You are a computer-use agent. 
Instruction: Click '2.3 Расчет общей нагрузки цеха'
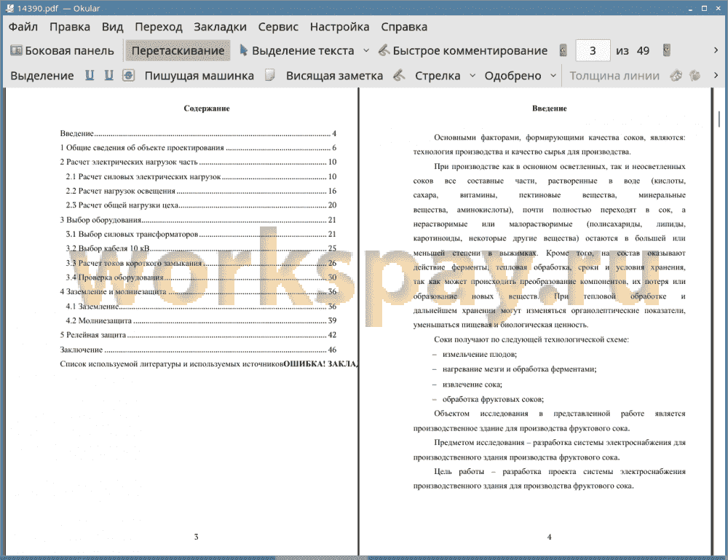pyautogui.click(x=201, y=205)
